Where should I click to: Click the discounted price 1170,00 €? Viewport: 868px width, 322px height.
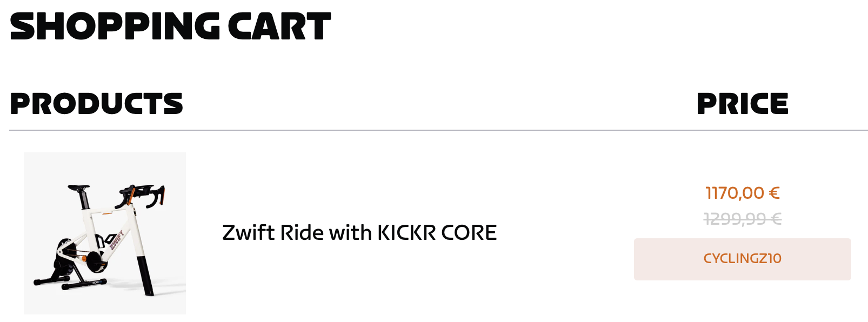[742, 193]
